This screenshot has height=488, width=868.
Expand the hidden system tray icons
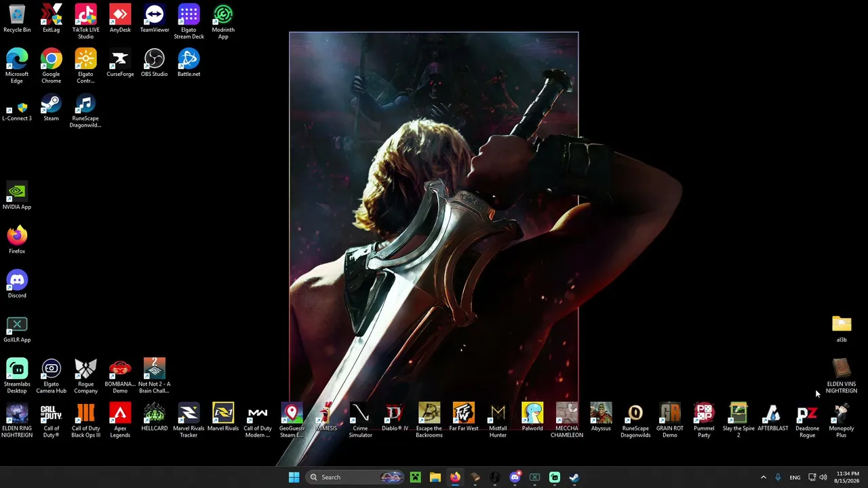click(x=763, y=477)
